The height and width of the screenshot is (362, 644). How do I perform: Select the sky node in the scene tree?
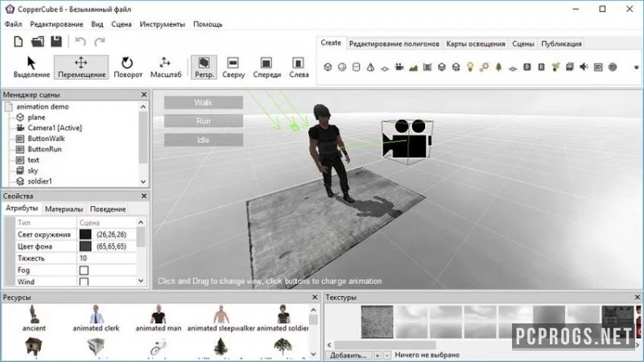tap(32, 171)
